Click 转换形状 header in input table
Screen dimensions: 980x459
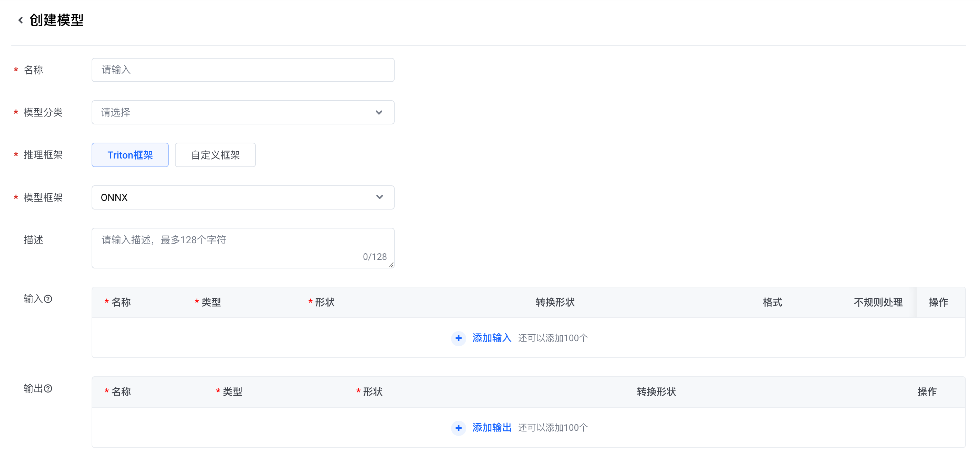tap(555, 302)
